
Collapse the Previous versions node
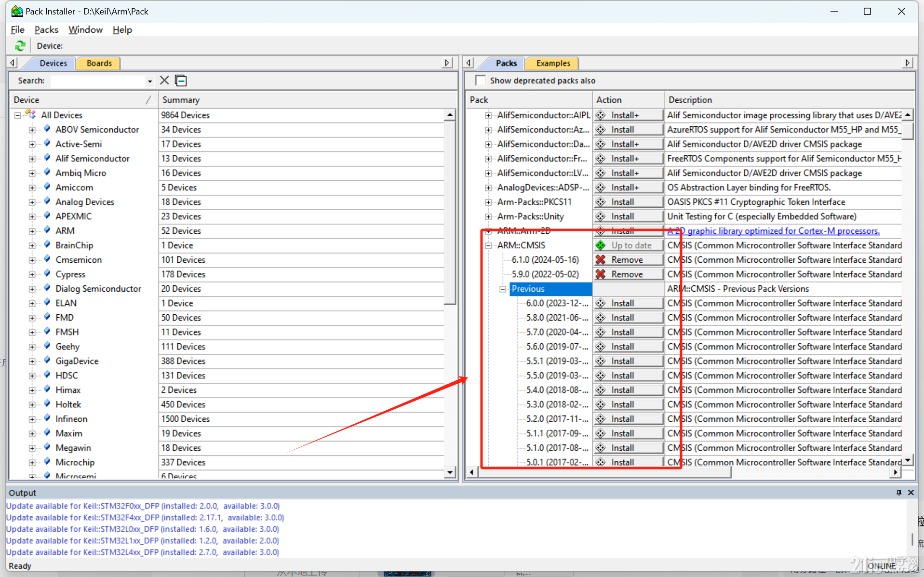click(503, 289)
